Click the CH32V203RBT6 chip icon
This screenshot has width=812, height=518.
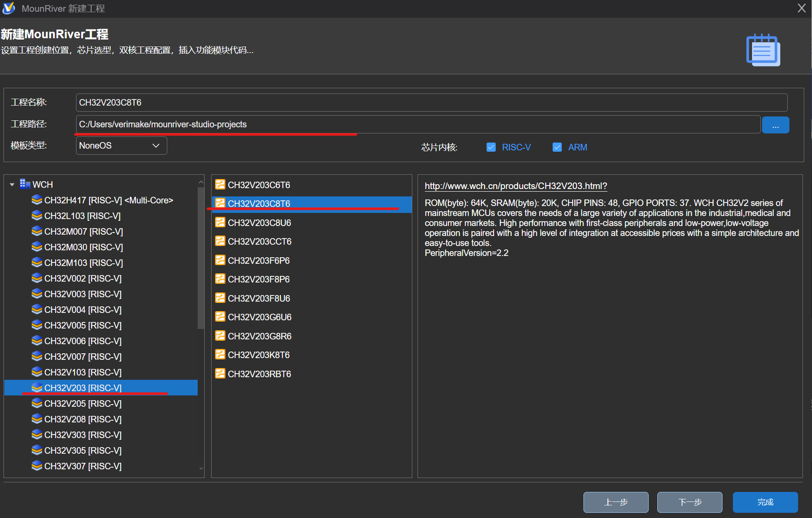tap(220, 374)
